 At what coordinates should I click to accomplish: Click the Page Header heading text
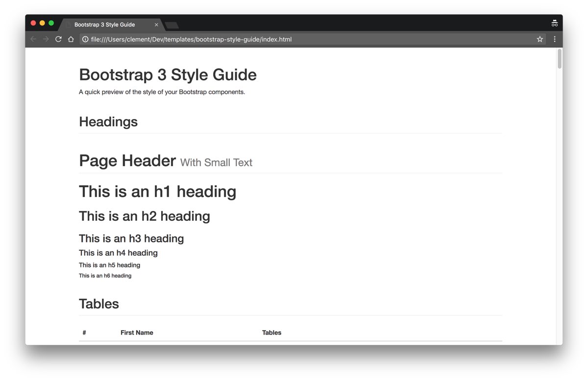click(x=127, y=160)
